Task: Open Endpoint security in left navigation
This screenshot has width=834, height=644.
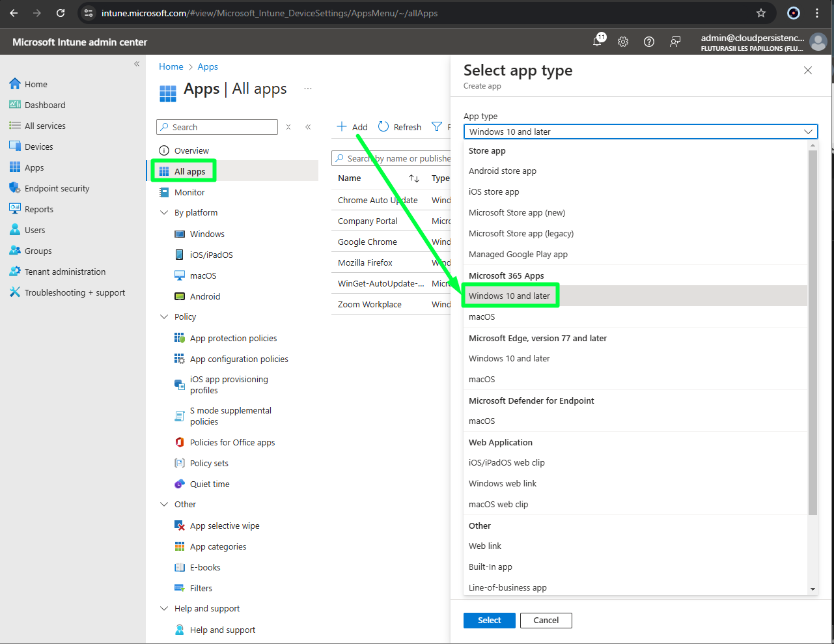Action: 57,188
